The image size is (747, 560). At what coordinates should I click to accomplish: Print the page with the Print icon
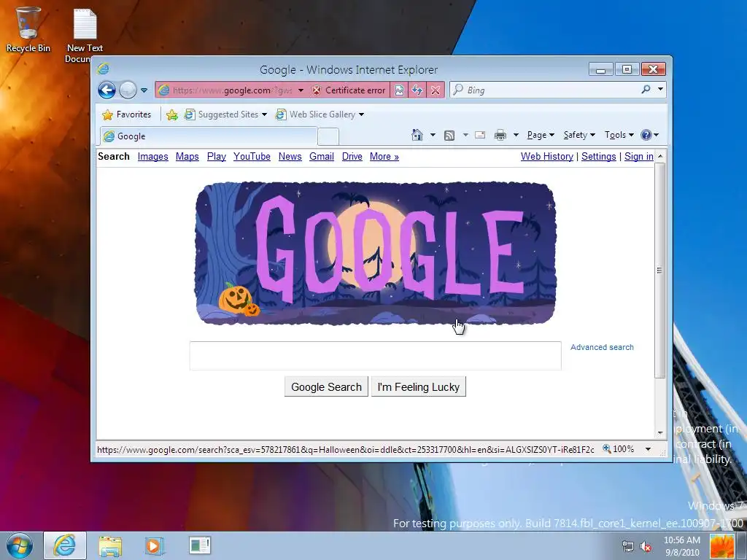pos(500,135)
